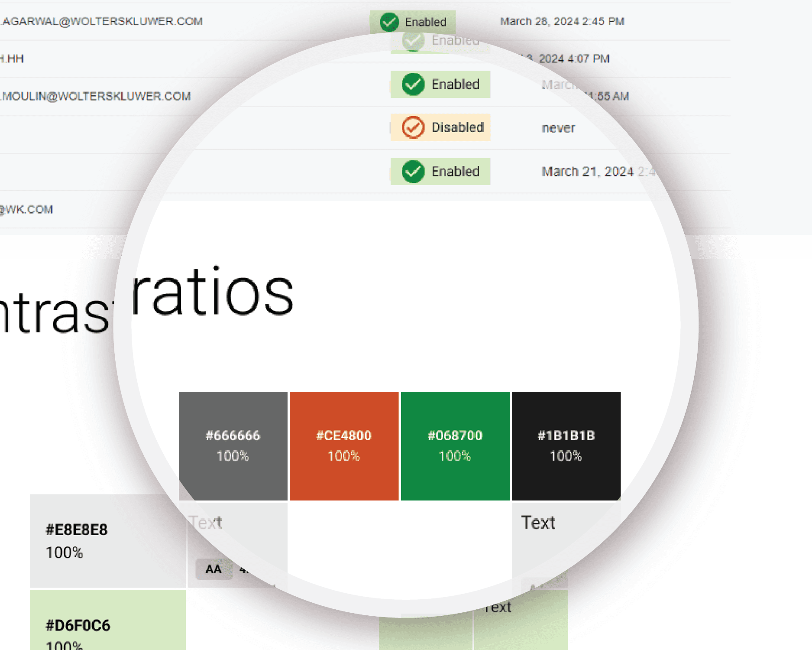Select the #666666 gray color swatch
The width and height of the screenshot is (812, 650).
233,446
